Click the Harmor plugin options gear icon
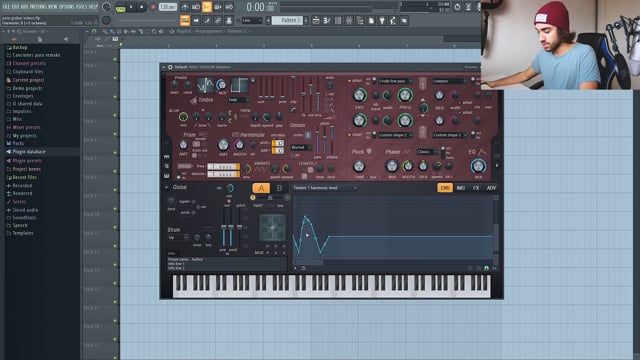 [170, 67]
